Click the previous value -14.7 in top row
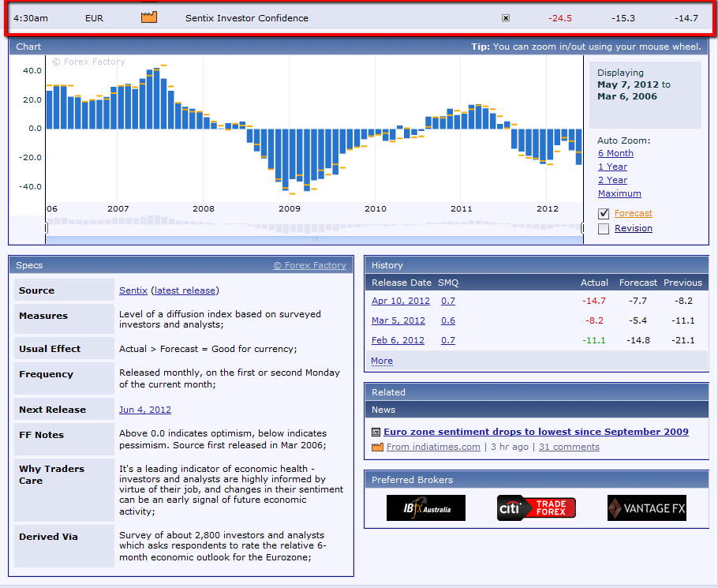The image size is (718, 588). (686, 18)
